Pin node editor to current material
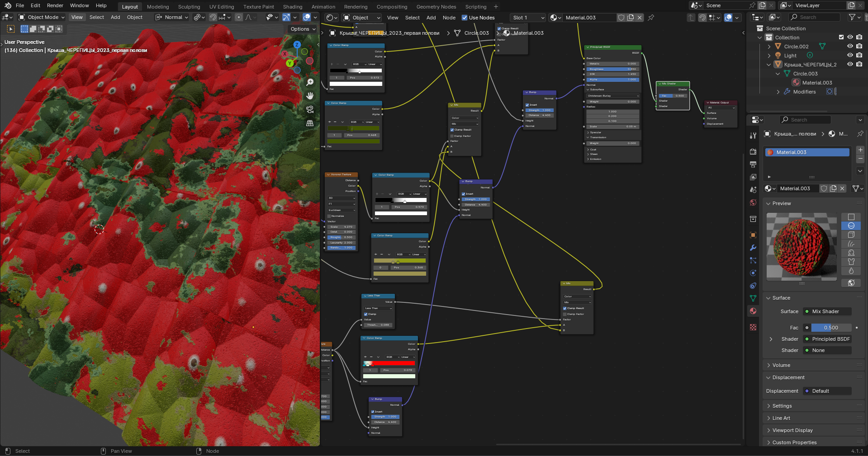The width and height of the screenshot is (868, 456). pyautogui.click(x=651, y=18)
